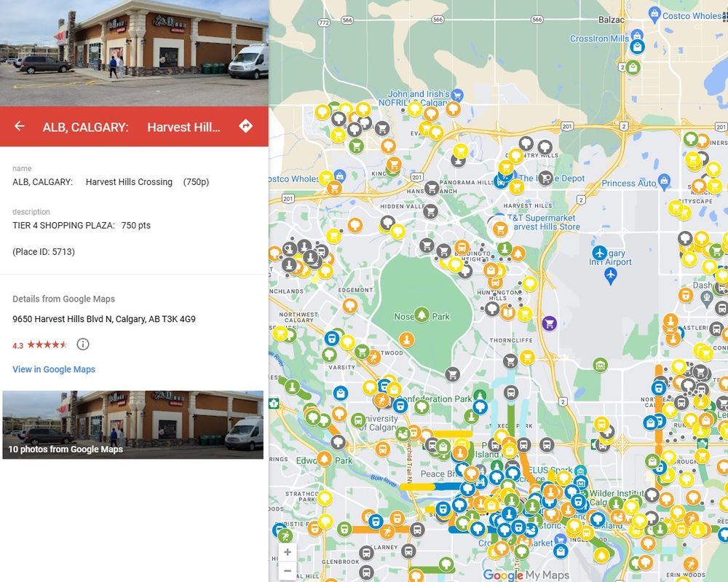The width and height of the screenshot is (728, 582).
Task: Select the airport pin below Intl Airport label
Action: (x=611, y=276)
